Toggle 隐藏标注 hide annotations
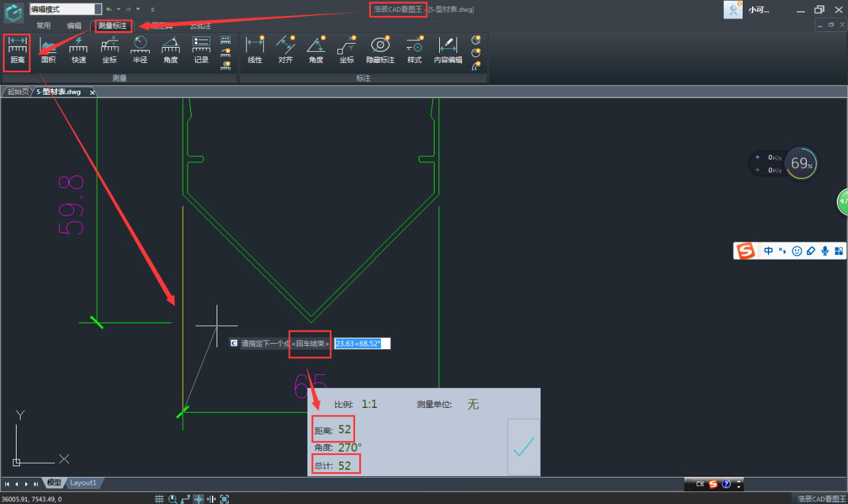This screenshot has height=504, width=848. pyautogui.click(x=380, y=51)
